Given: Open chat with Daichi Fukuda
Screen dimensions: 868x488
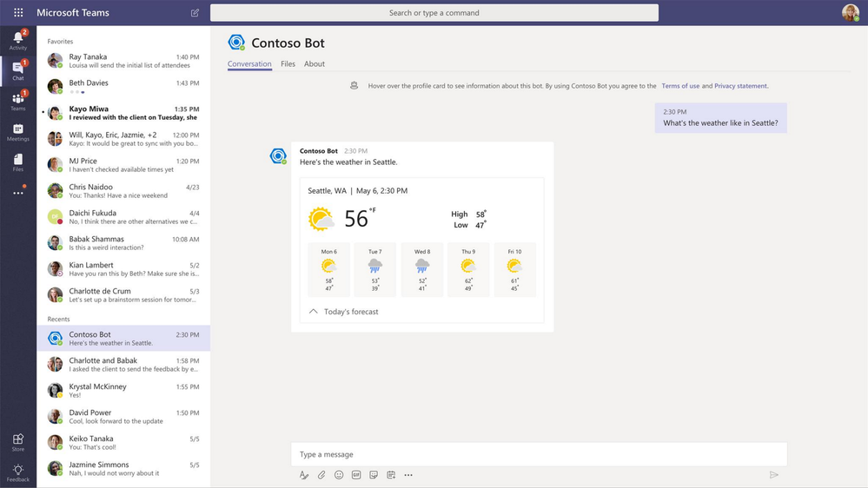Looking at the screenshot, I should click(x=123, y=217).
